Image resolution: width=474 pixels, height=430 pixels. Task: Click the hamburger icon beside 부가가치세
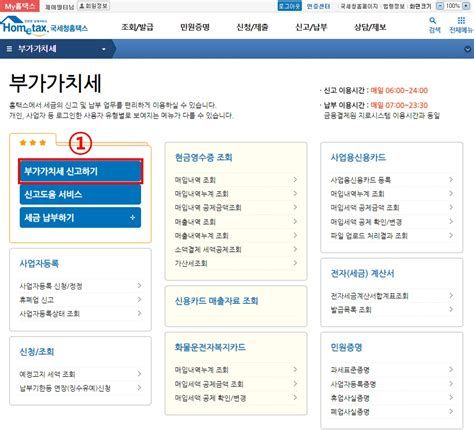pos(9,49)
